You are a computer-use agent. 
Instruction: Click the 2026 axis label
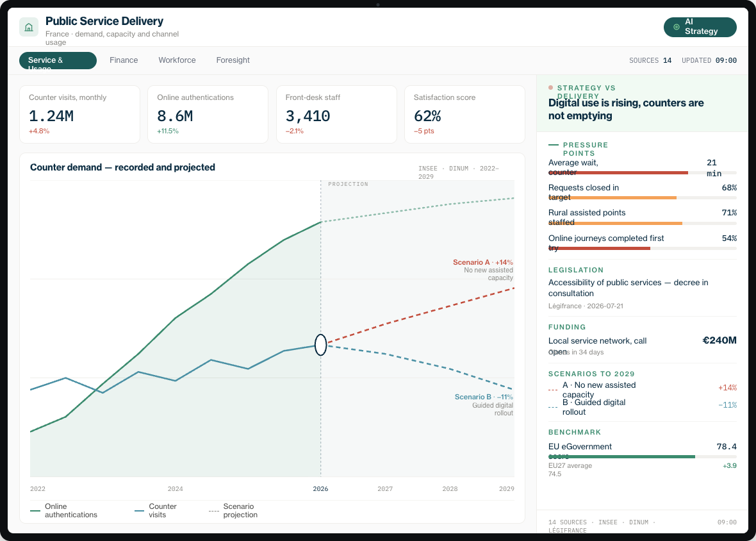(320, 489)
